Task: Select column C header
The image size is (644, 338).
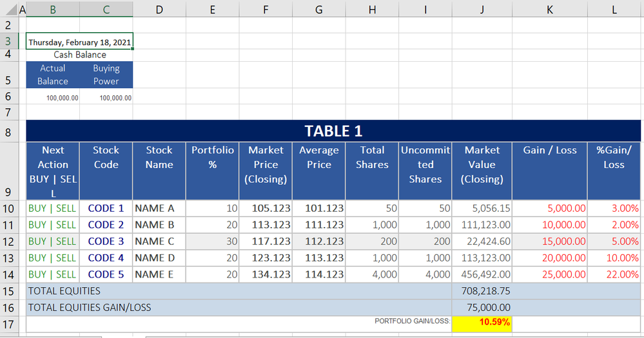Action: tap(106, 9)
